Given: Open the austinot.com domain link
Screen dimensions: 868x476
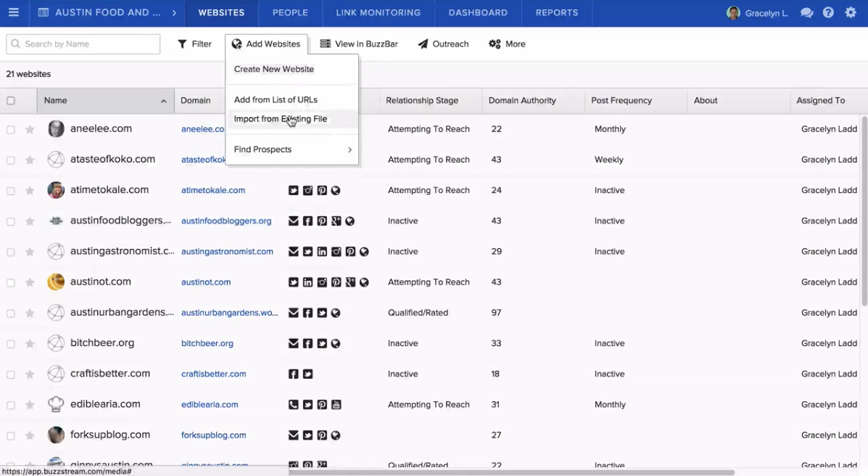Looking at the screenshot, I should point(206,282).
